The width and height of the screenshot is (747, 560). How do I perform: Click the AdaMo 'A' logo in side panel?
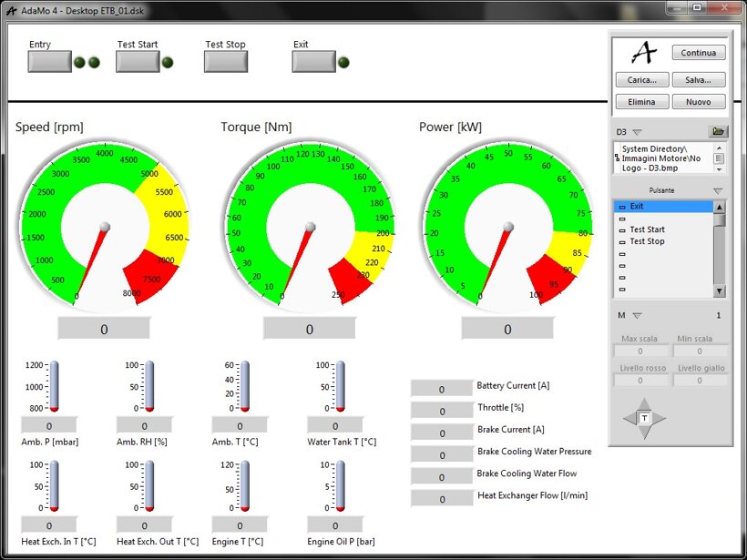(643, 54)
